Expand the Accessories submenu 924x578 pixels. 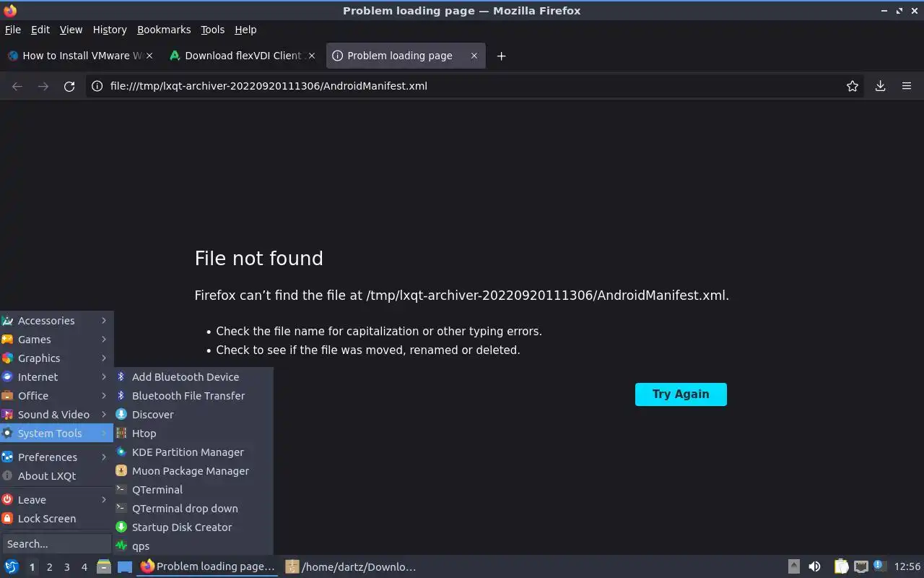(x=56, y=321)
